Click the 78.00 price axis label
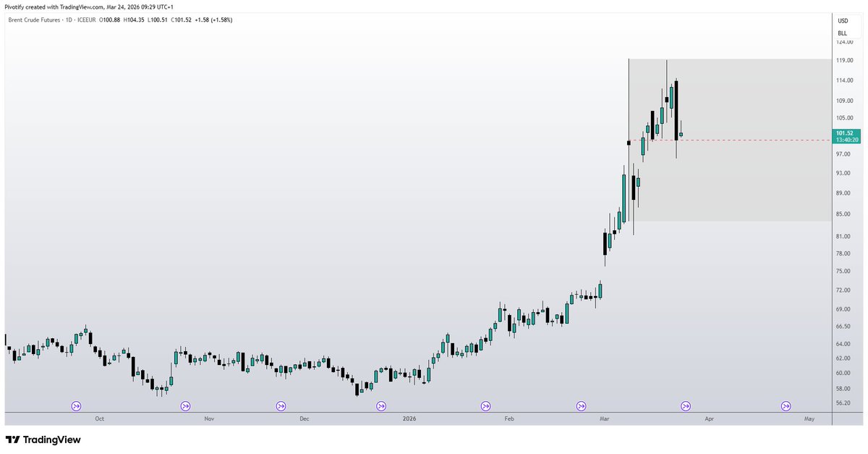The height and width of the screenshot is (454, 868). [843, 253]
